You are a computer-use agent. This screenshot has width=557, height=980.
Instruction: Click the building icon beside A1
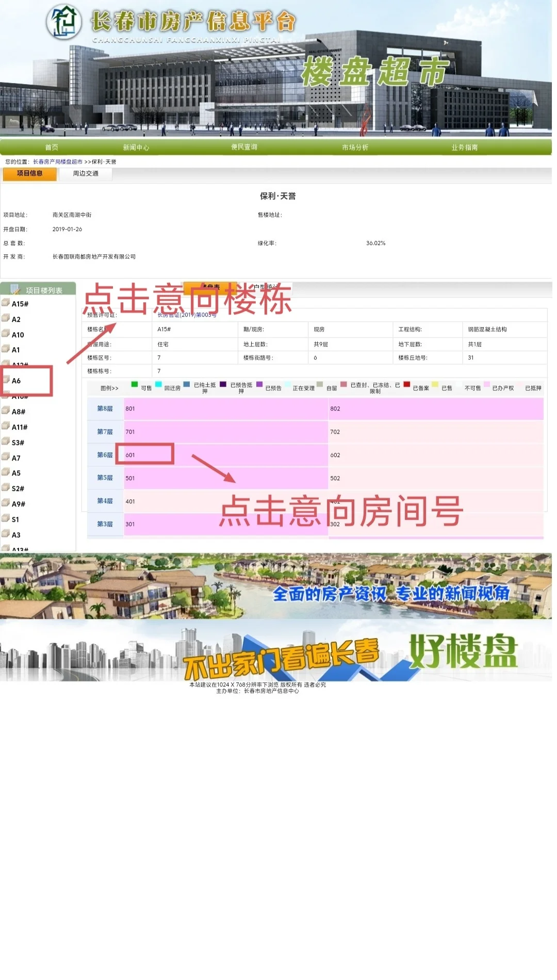(6, 349)
